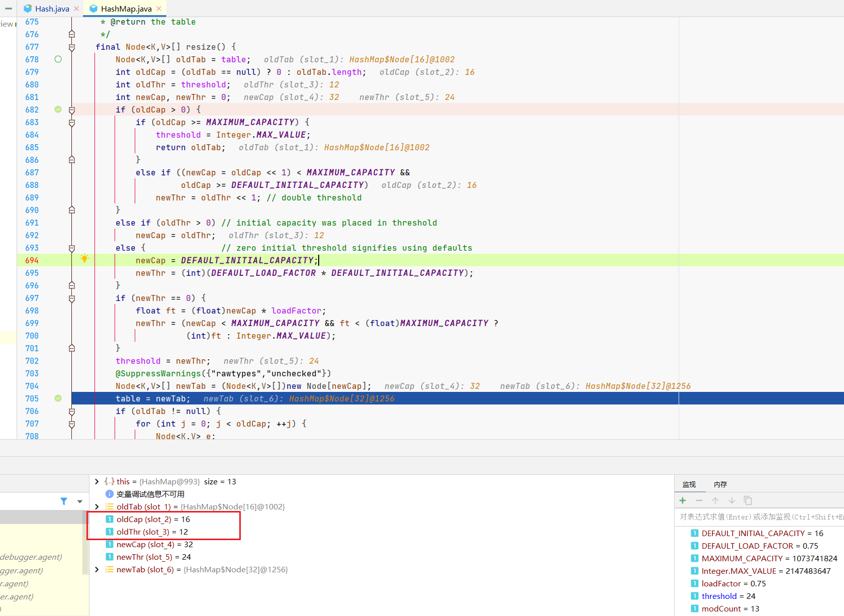Viewport: 844px width, 616px height.
Task: Click the frames filter funnel icon
Action: point(64,501)
